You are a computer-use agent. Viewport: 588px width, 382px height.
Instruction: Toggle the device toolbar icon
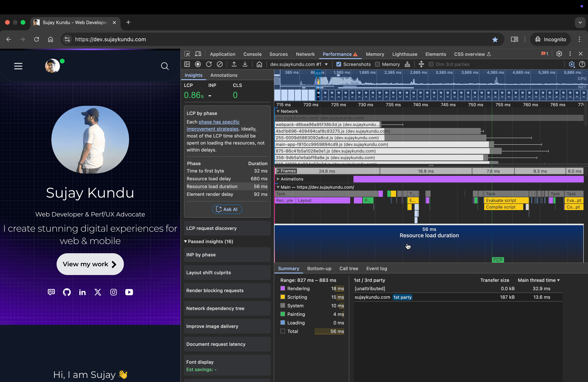tap(198, 54)
